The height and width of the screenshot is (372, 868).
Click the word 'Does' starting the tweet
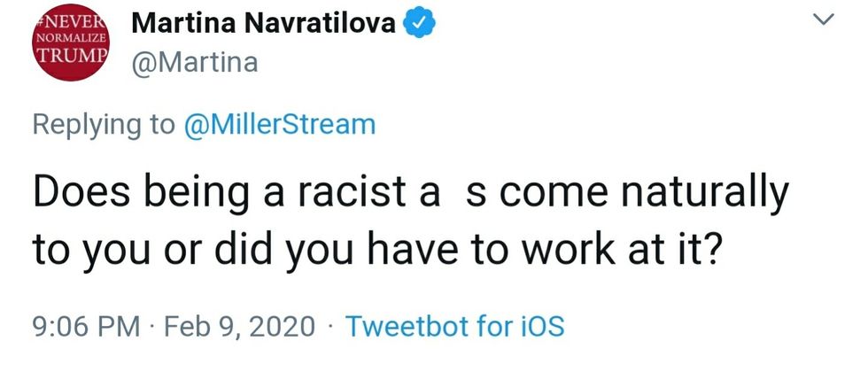coord(74,194)
